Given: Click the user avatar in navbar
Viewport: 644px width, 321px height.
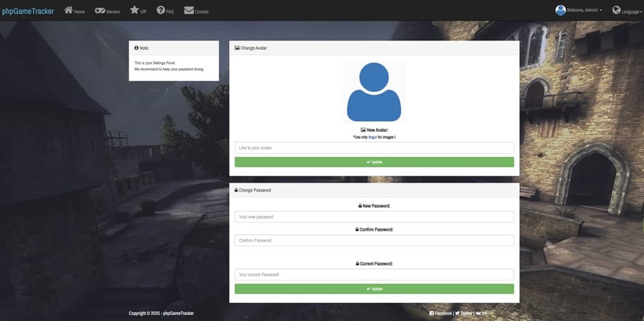Looking at the screenshot, I should (x=560, y=10).
